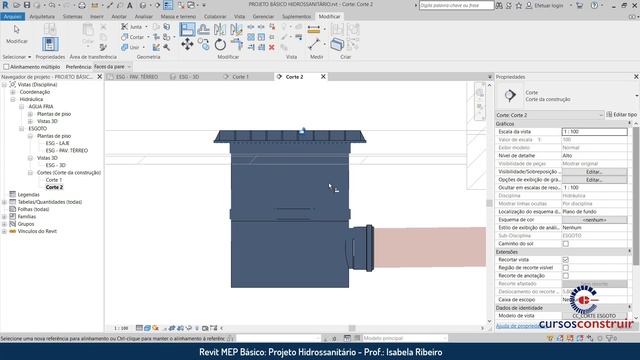Click the canvas horizontal scrollbar thumb
This screenshot has width=640, height=360.
(352, 328)
